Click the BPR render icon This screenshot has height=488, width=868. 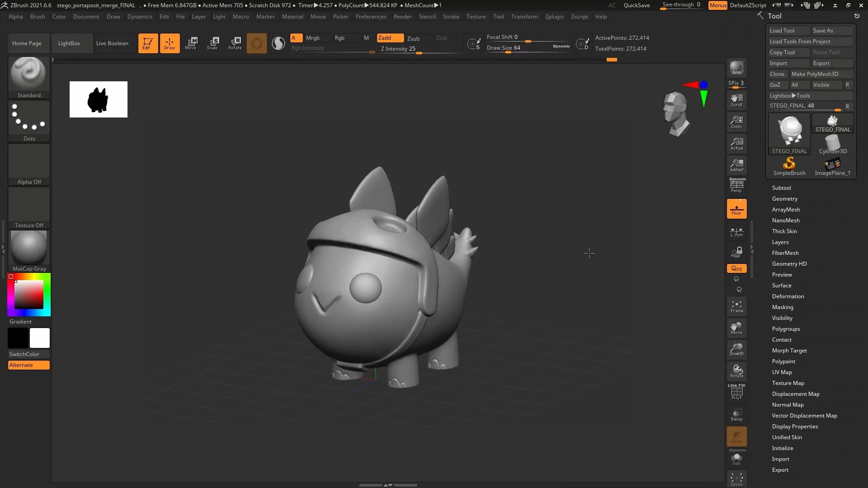point(736,68)
